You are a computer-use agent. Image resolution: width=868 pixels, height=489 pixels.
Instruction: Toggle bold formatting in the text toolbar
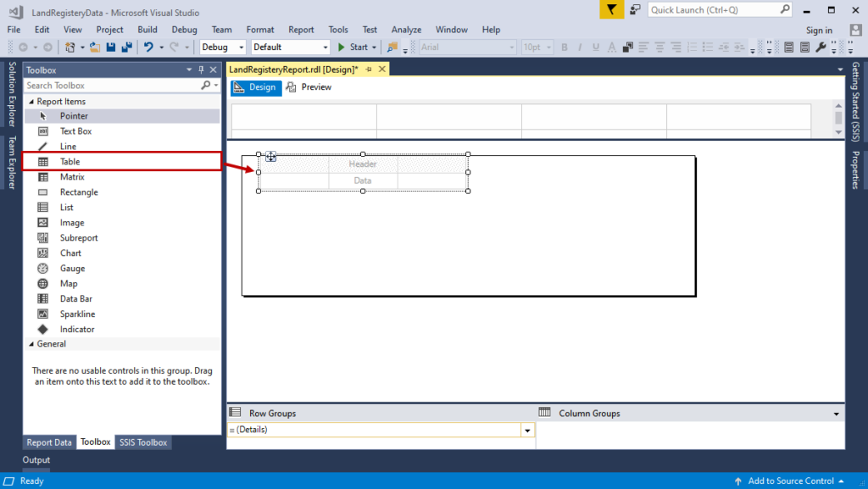pos(564,47)
